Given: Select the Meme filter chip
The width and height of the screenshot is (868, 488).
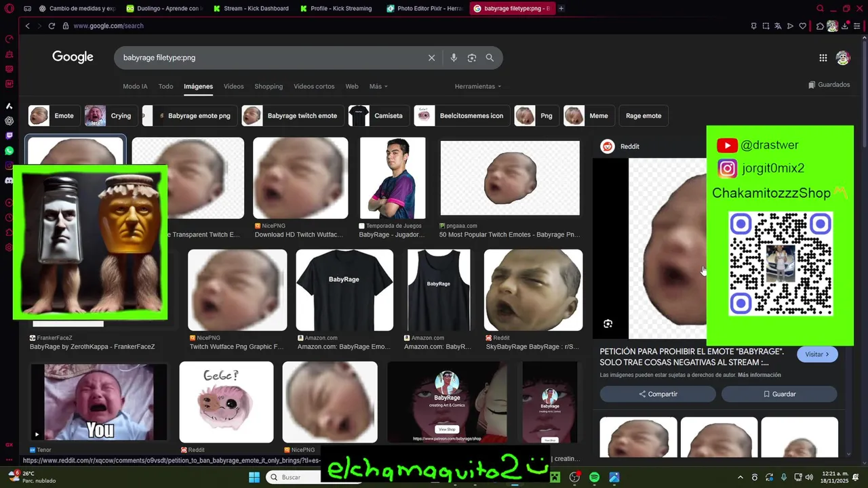Looking at the screenshot, I should pos(589,116).
